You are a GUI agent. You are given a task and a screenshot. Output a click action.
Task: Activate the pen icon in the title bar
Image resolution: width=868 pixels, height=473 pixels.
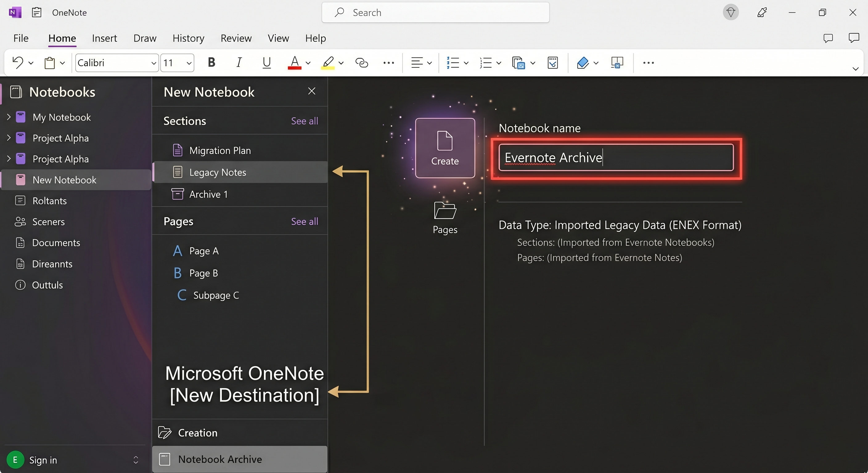pyautogui.click(x=762, y=12)
